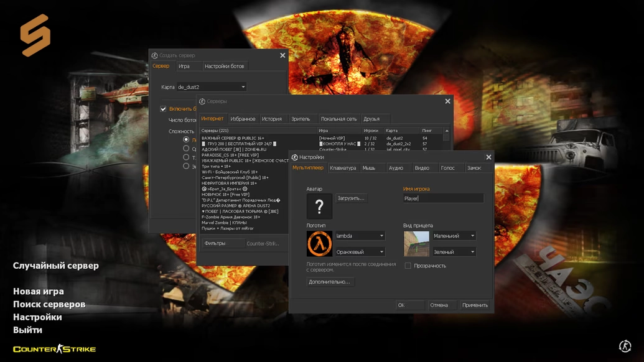Select the PARADISE_CS 18+ [FREE VIP] server
Image resolution: width=644 pixels, height=362 pixels.
click(245, 155)
